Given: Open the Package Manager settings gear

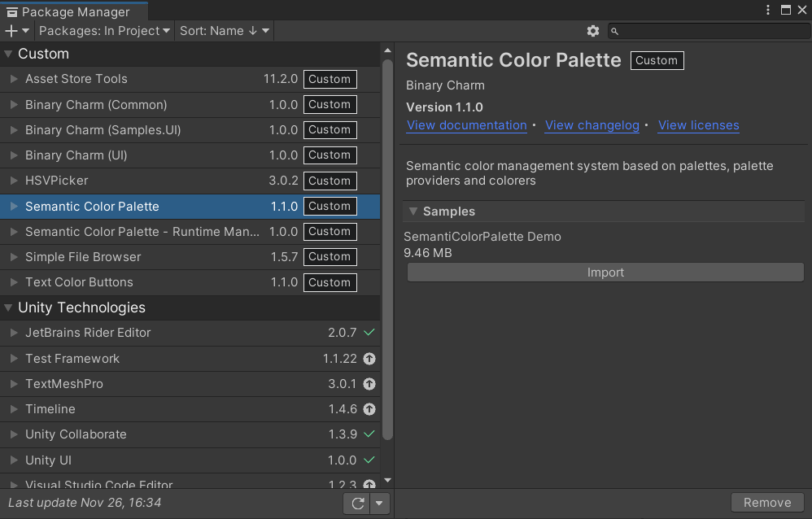Looking at the screenshot, I should point(593,31).
